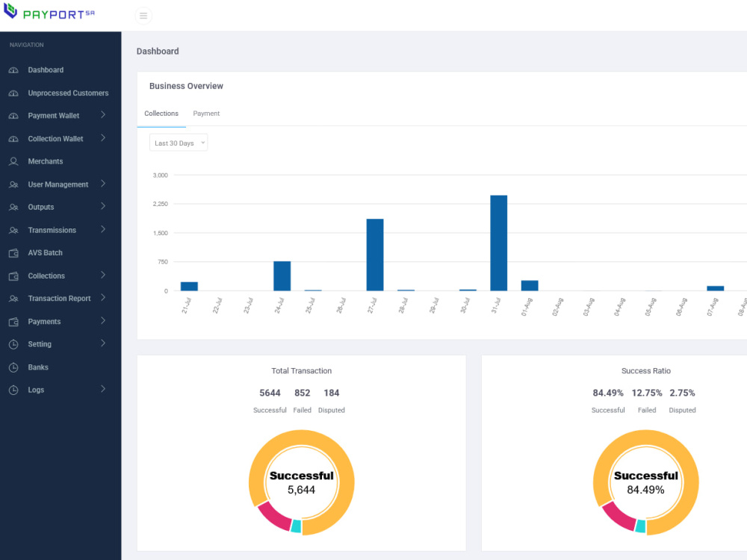Expand the Collection Wallet submenu chevron
The width and height of the screenshot is (747, 560).
click(103, 137)
